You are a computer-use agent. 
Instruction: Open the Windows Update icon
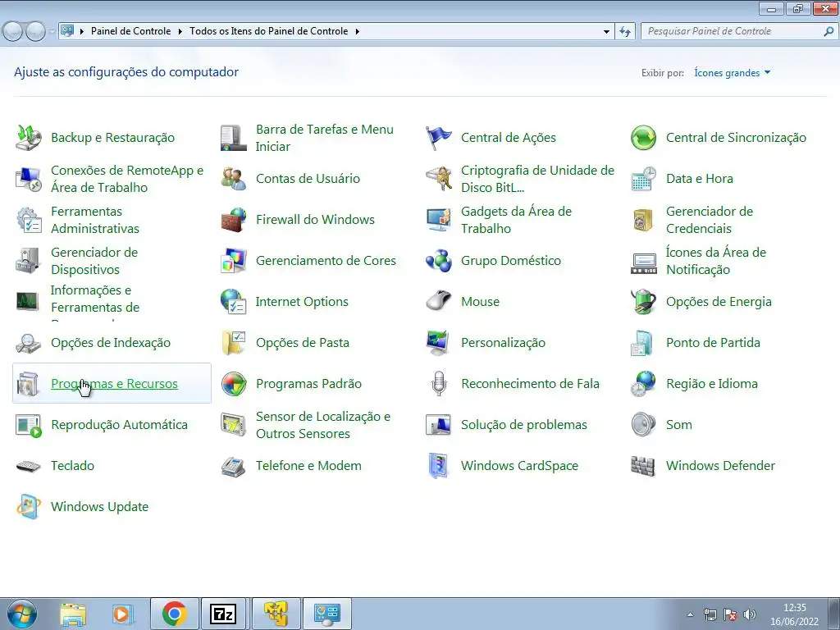pyautogui.click(x=28, y=507)
